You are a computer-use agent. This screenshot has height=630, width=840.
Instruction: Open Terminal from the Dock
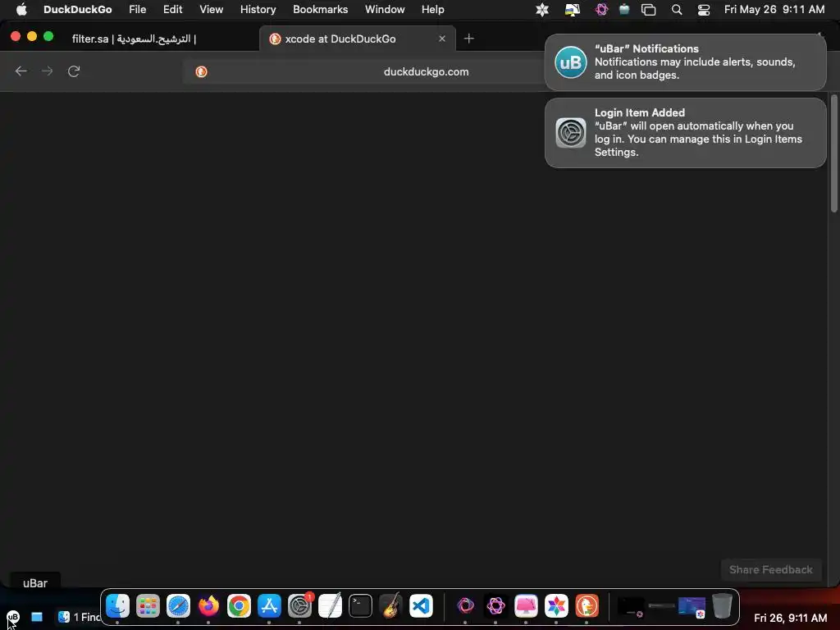click(x=361, y=606)
